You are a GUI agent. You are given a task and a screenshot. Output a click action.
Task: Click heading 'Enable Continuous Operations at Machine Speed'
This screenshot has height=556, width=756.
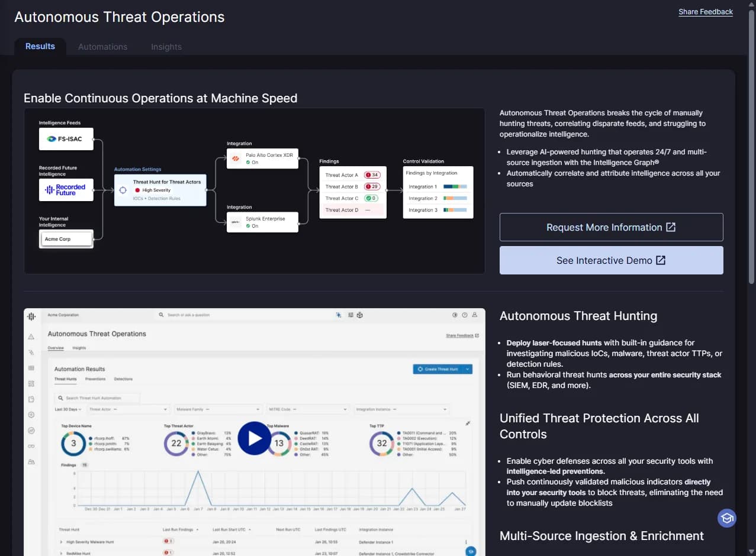pos(160,98)
